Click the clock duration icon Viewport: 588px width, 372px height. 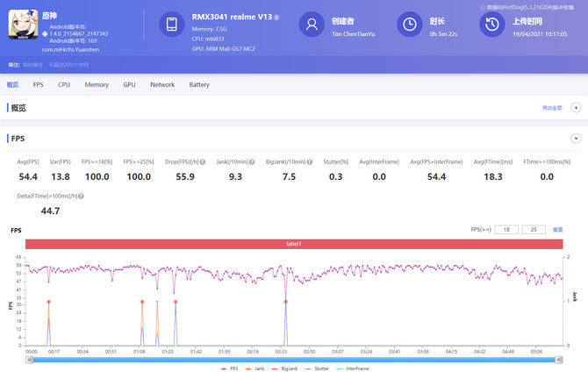tap(410, 25)
